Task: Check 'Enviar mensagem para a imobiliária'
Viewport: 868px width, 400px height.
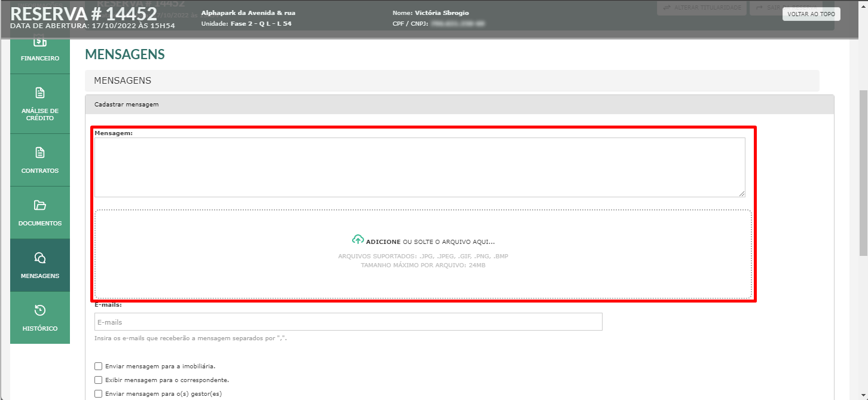Action: pyautogui.click(x=98, y=366)
